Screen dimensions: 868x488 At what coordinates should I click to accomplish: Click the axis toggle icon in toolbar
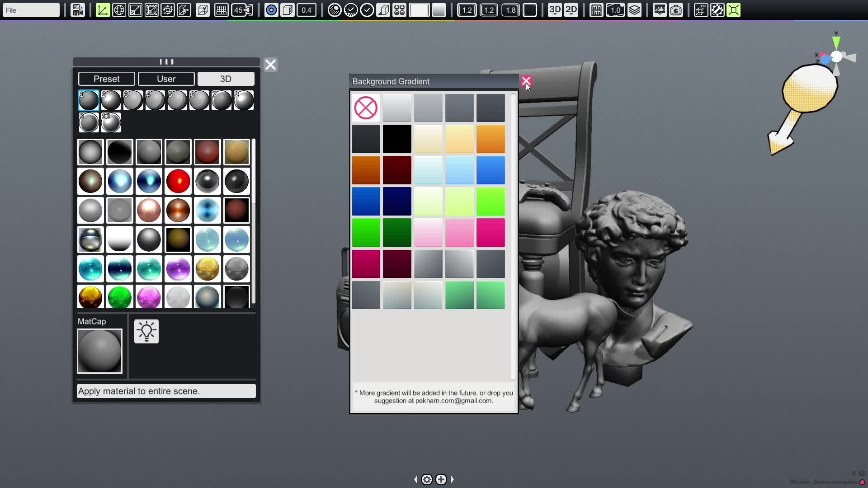(103, 10)
